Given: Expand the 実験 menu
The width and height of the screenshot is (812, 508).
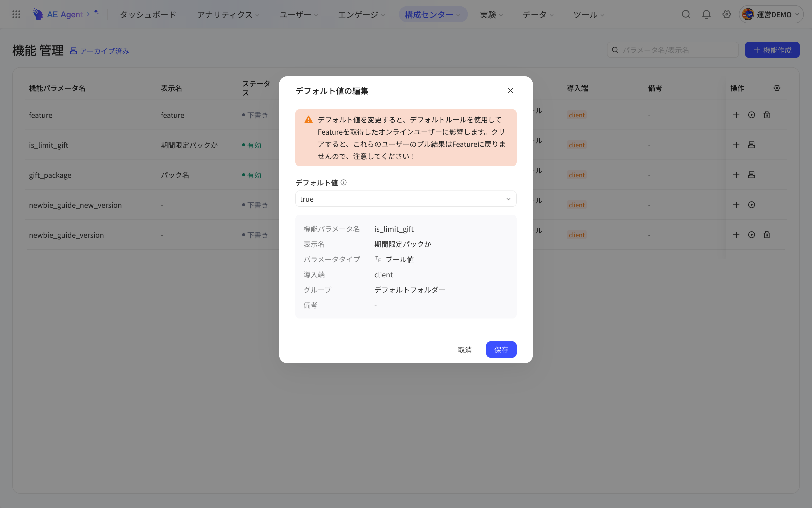Looking at the screenshot, I should click(491, 14).
